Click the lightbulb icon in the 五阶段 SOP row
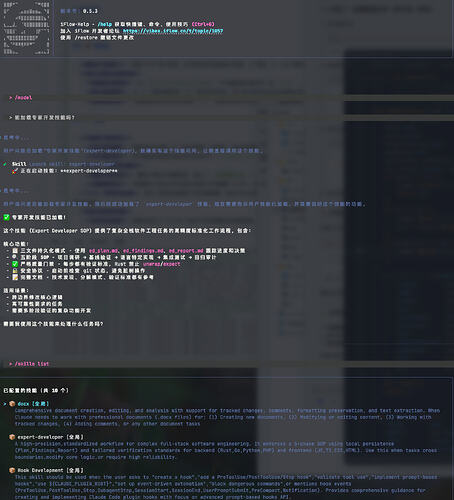 (15, 257)
